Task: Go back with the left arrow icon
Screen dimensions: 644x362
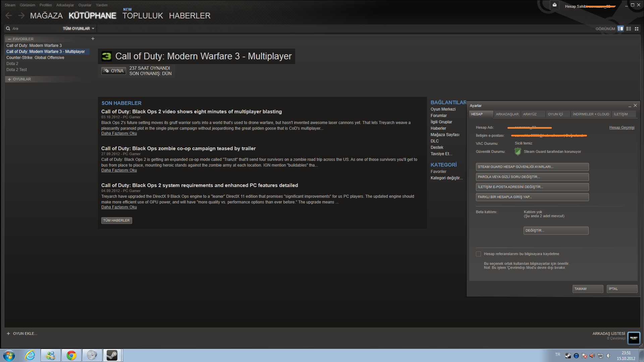Action: click(9, 15)
